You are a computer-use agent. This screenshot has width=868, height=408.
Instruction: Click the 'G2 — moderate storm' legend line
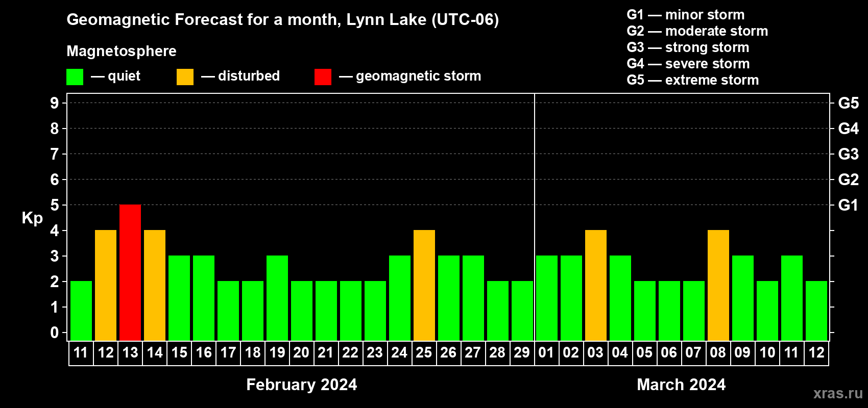697,31
